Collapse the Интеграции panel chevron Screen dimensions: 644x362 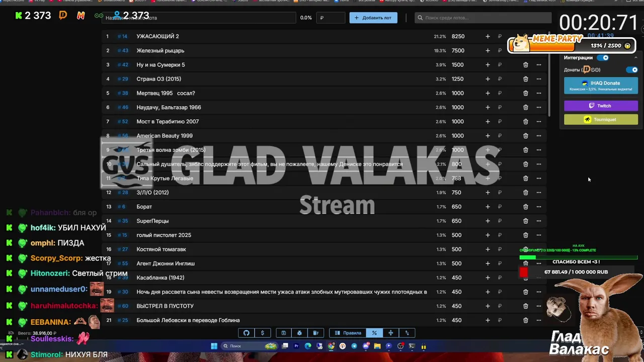tap(635, 58)
